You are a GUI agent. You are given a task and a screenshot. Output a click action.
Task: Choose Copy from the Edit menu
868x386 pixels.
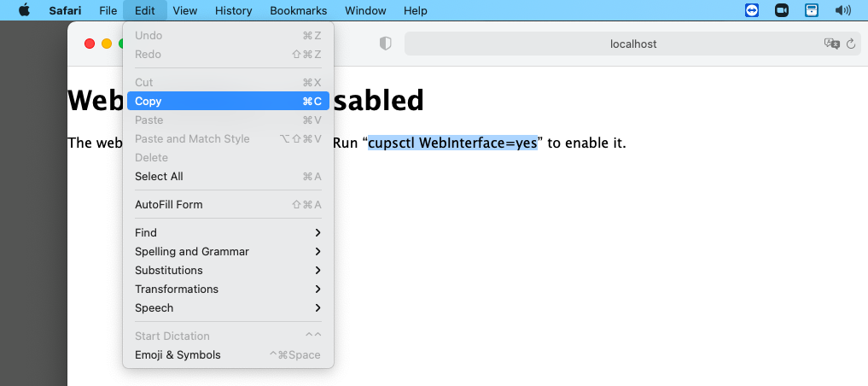(228, 101)
